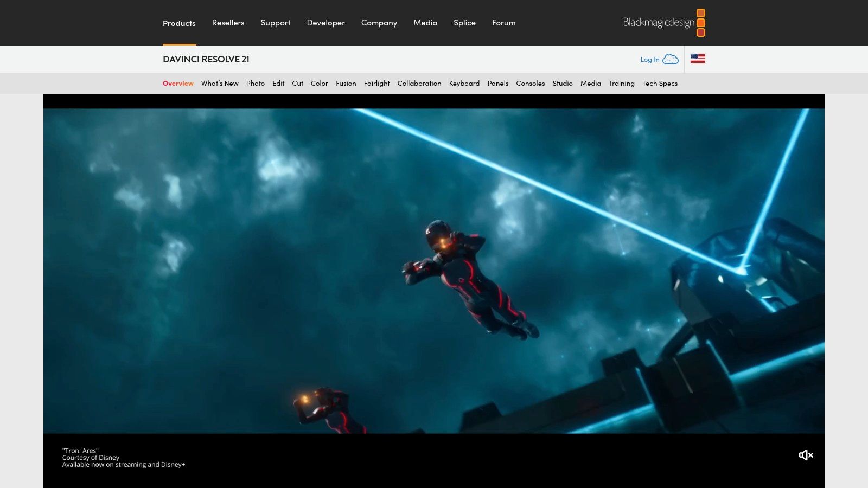Click the Blackmagic Design logo
868x488 pixels.
tap(664, 23)
